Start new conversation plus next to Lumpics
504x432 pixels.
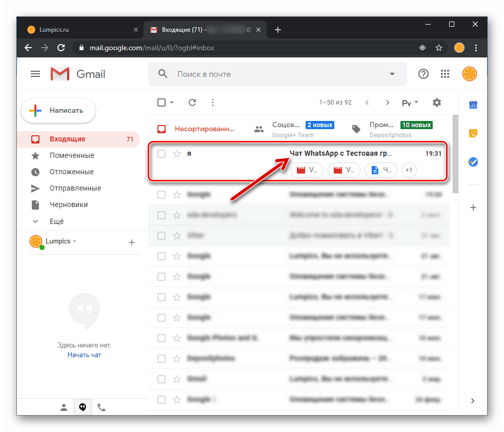(131, 242)
